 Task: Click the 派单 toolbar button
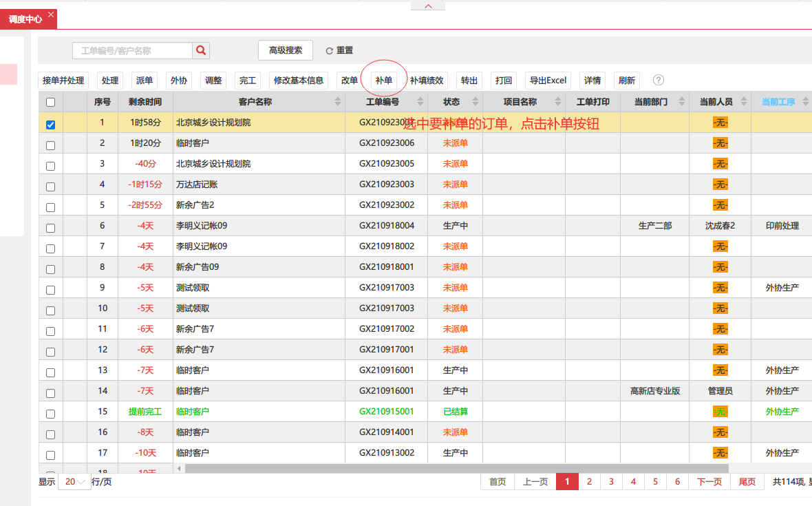(144, 81)
